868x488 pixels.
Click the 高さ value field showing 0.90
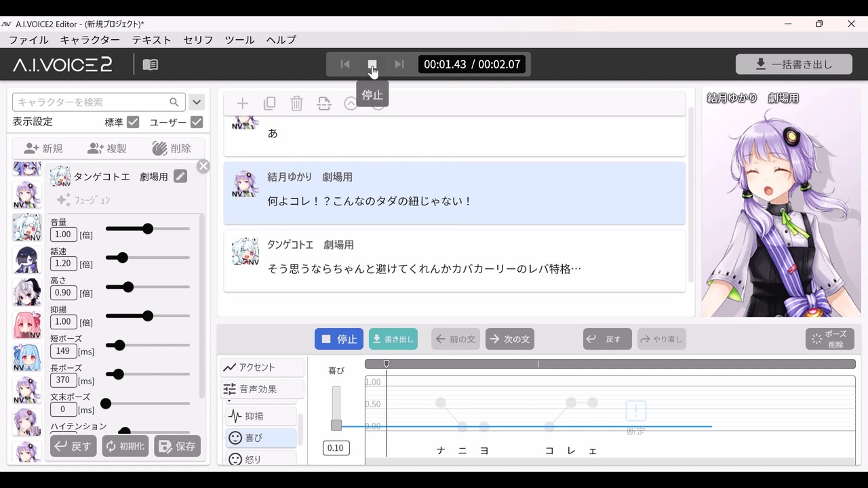coord(63,293)
